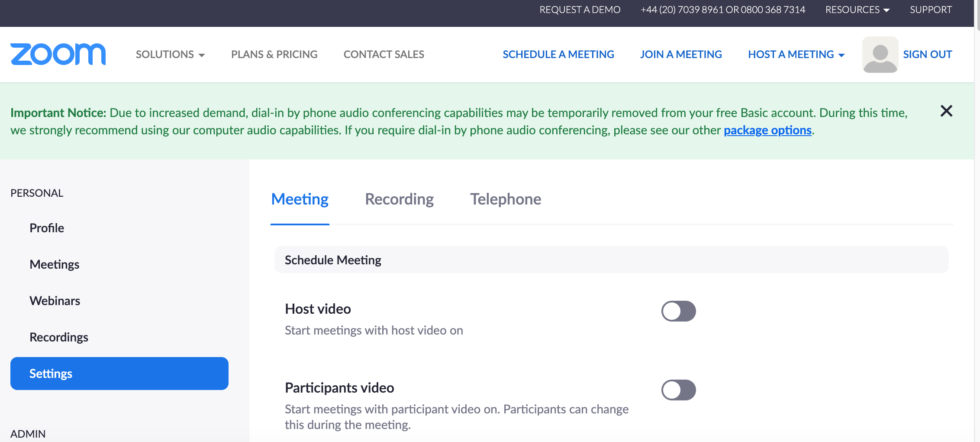Image resolution: width=980 pixels, height=442 pixels.
Task: Select Recordings in the sidebar
Action: click(x=59, y=337)
